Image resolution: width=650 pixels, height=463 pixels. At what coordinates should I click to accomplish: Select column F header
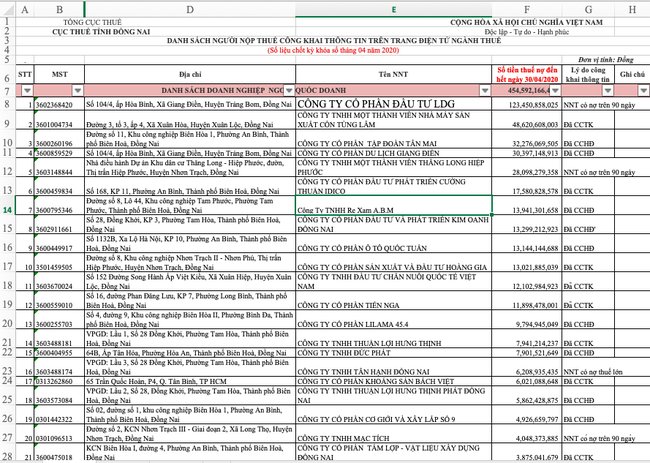(527, 10)
